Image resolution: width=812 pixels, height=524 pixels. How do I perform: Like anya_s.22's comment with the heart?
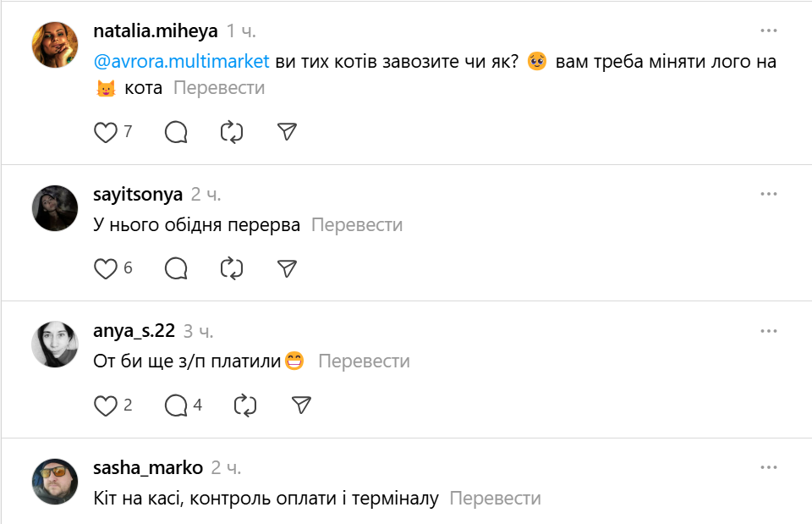pyautogui.click(x=105, y=405)
